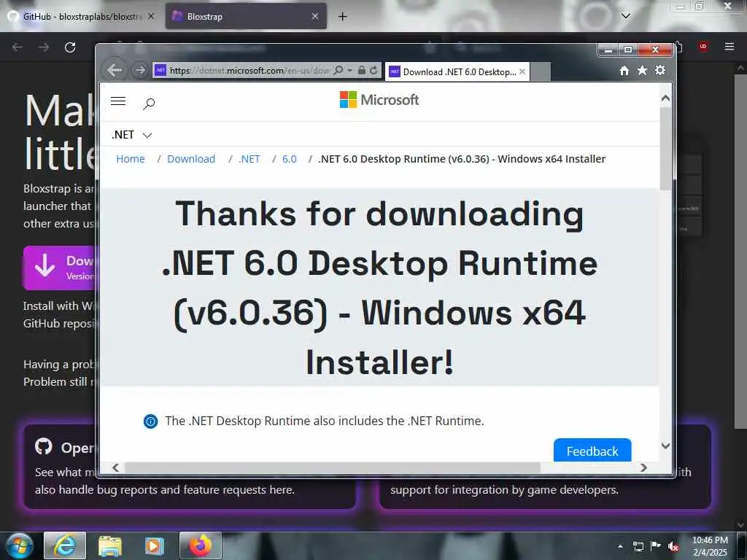Click the GitHub icon in Open source card
The image size is (747, 560).
[x=43, y=447]
